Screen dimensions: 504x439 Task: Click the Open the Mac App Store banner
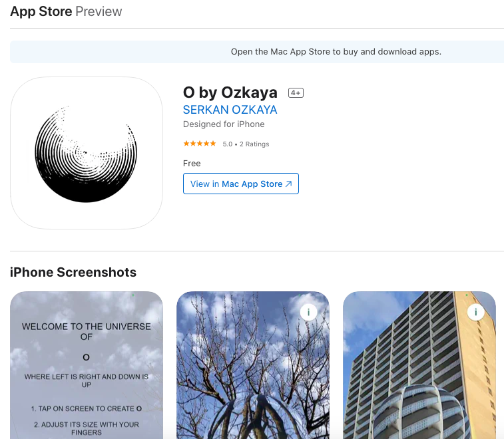(257, 52)
